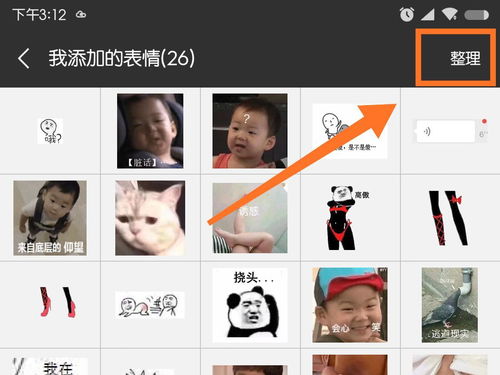Tap the cloud sync status icon
The image size is (500, 375).
[81, 15]
